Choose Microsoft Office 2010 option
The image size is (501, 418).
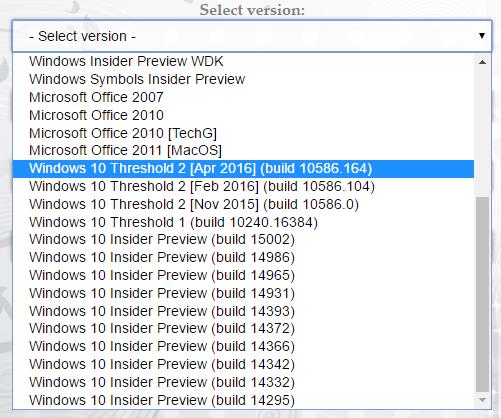coord(243,115)
